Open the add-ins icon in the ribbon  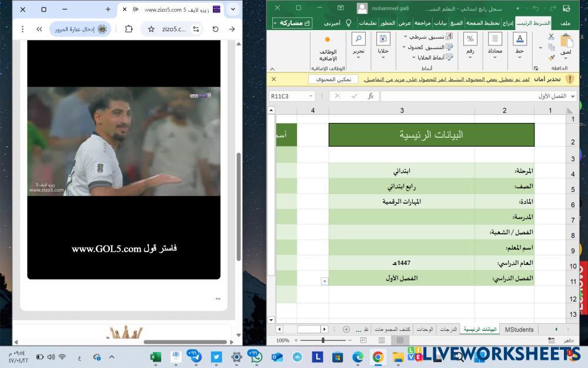(x=328, y=47)
